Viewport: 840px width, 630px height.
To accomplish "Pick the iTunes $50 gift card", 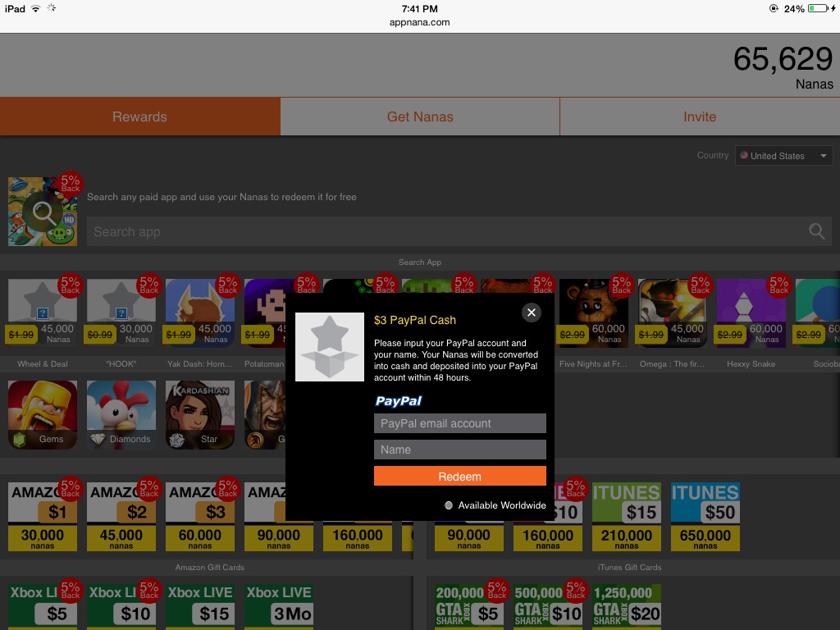I will pos(705,517).
